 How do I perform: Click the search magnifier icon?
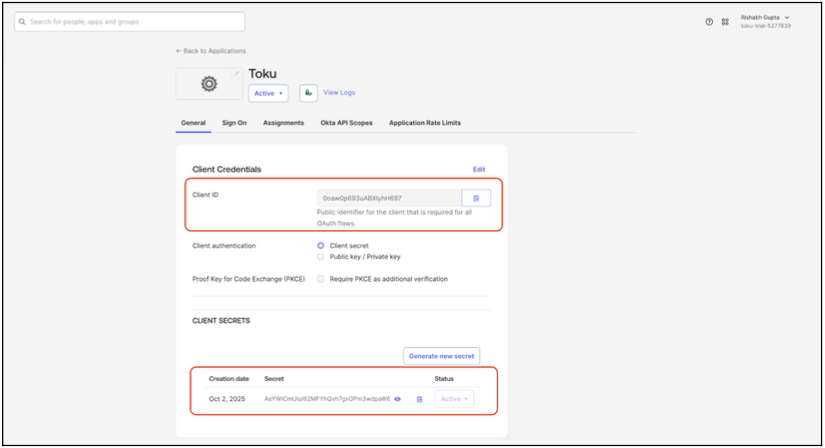(x=22, y=22)
